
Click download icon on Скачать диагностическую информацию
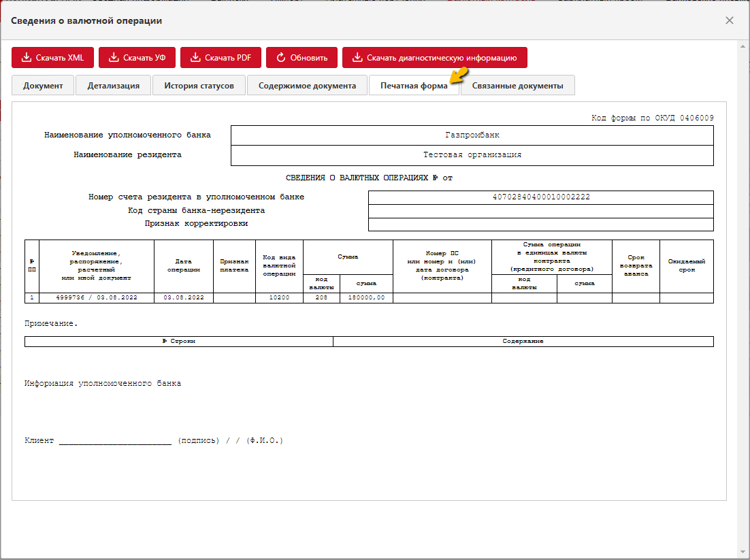[357, 57]
